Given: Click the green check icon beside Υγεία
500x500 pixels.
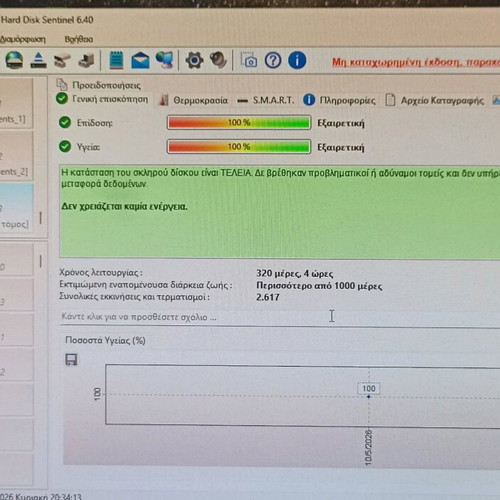Looking at the screenshot, I should (65, 146).
